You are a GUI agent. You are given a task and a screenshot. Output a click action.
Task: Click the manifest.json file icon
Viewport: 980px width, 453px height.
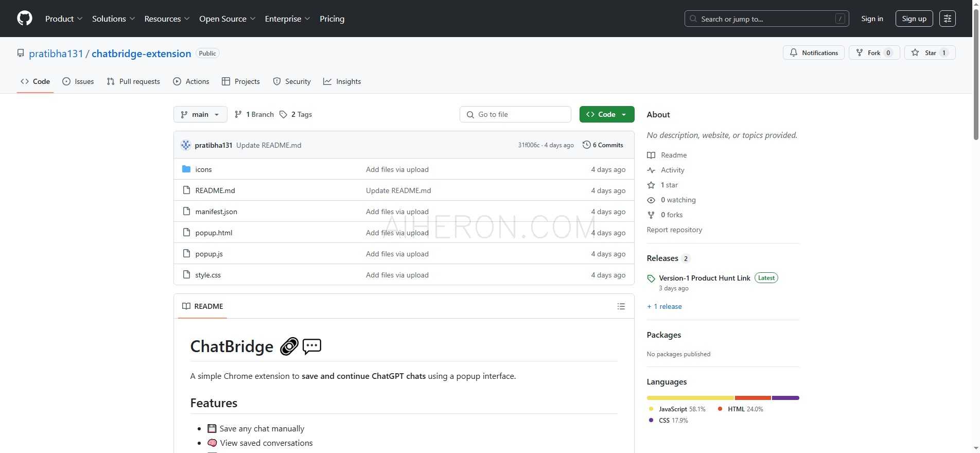186,212
